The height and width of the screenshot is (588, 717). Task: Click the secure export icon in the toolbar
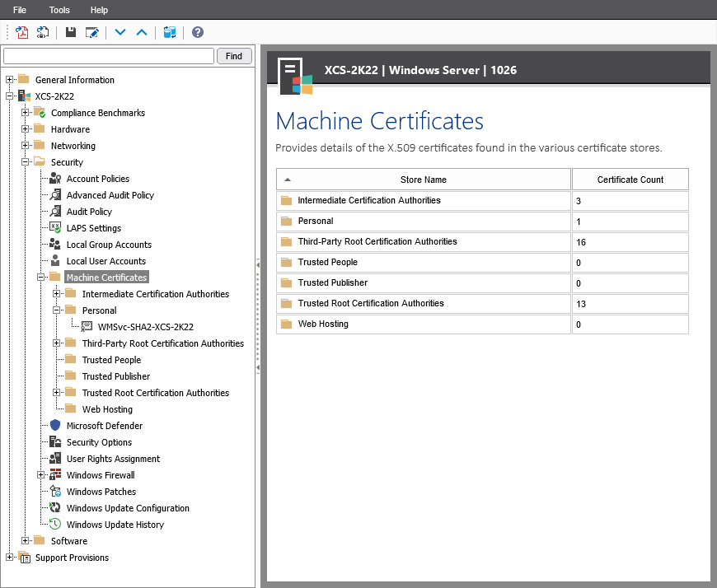42,32
